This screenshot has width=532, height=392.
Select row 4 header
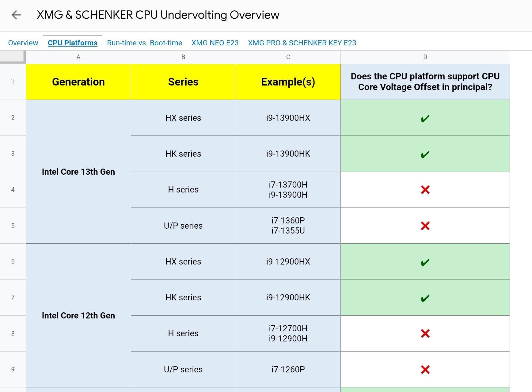[13, 190]
